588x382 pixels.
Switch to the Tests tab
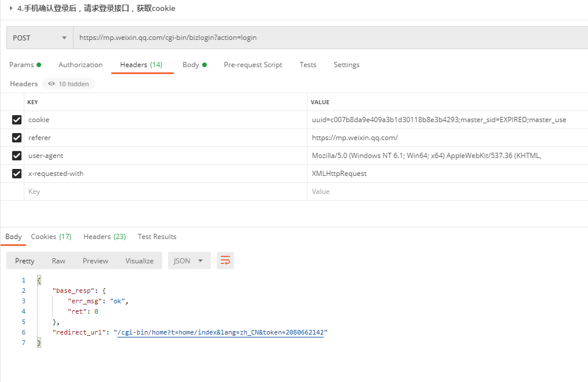coord(308,65)
